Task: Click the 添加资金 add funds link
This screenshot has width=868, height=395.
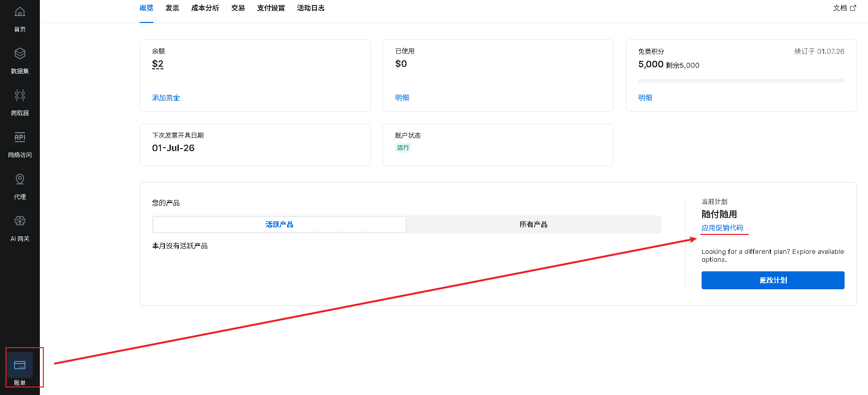Action: click(166, 98)
